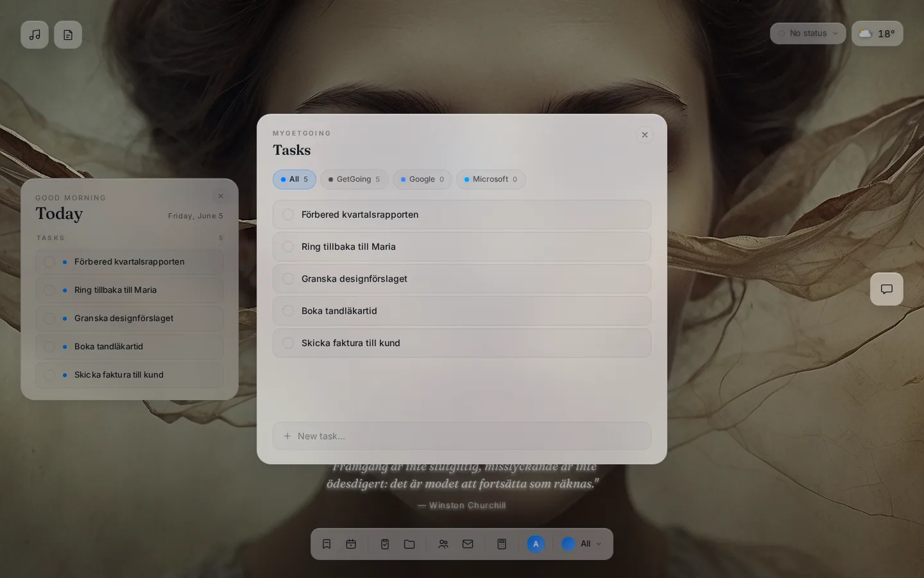Select the GetGoing filter tab
The height and width of the screenshot is (578, 924).
click(354, 179)
